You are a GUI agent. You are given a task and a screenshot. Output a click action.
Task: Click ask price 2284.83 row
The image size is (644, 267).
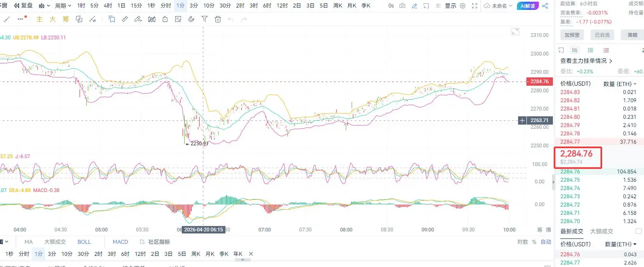pos(599,92)
